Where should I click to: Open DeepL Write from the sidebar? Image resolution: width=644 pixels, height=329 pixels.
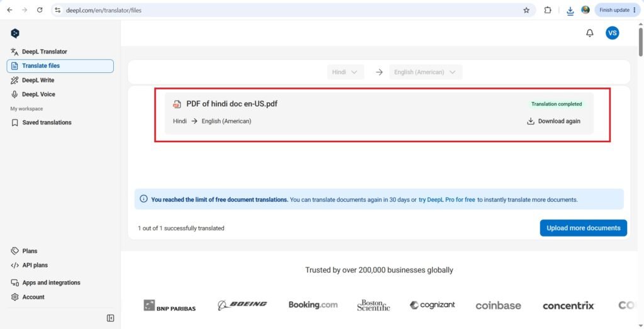(x=33, y=80)
